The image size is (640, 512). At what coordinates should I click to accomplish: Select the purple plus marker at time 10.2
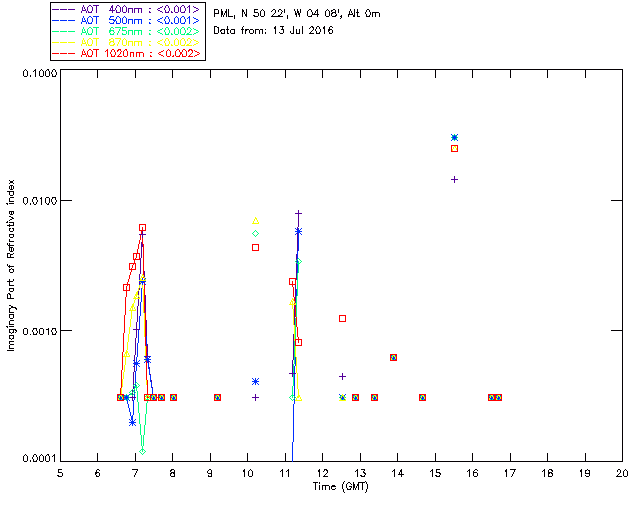(256, 397)
